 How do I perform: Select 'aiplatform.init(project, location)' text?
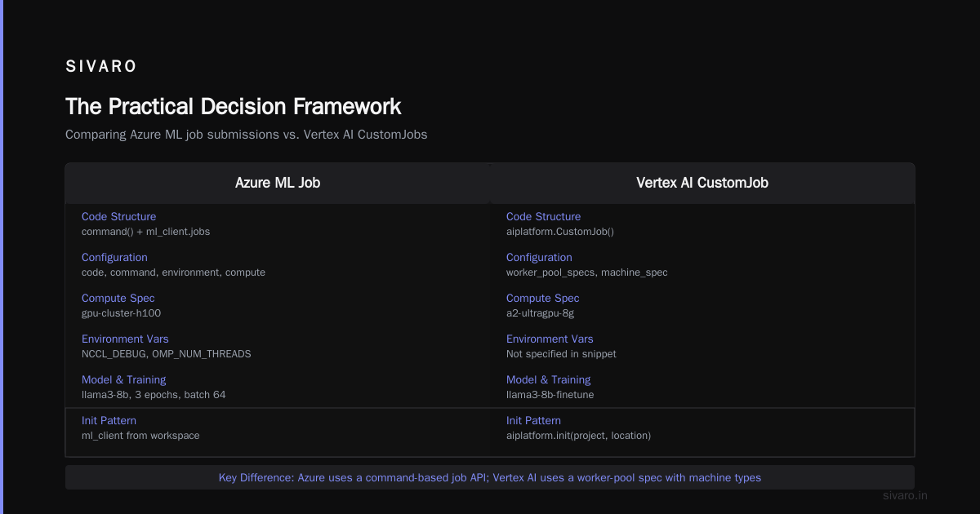point(578,436)
